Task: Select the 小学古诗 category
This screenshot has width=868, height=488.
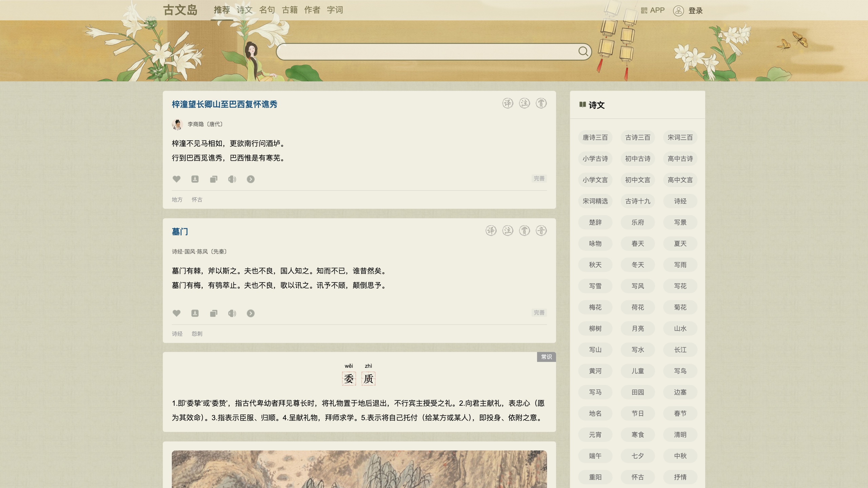Action: [595, 159]
